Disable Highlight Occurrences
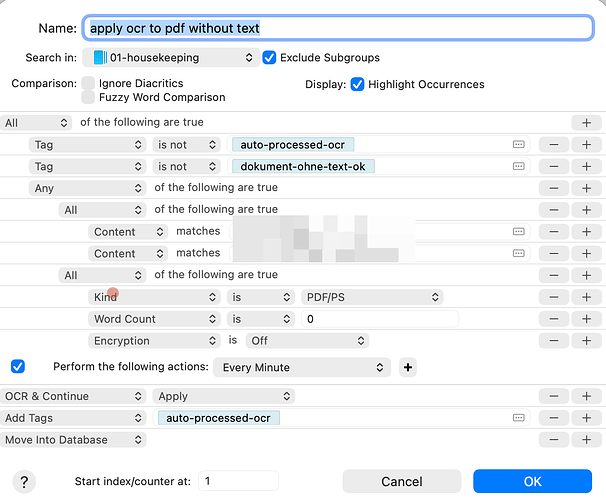606x500 pixels. point(357,84)
